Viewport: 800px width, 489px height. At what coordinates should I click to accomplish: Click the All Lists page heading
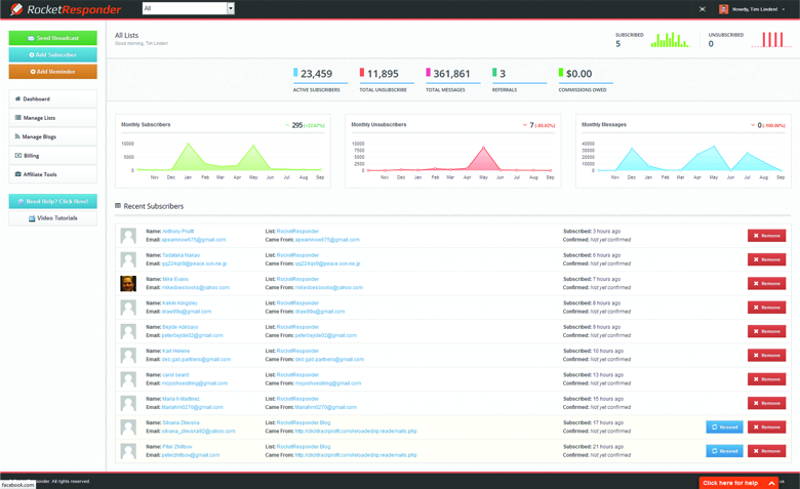pyautogui.click(x=127, y=35)
